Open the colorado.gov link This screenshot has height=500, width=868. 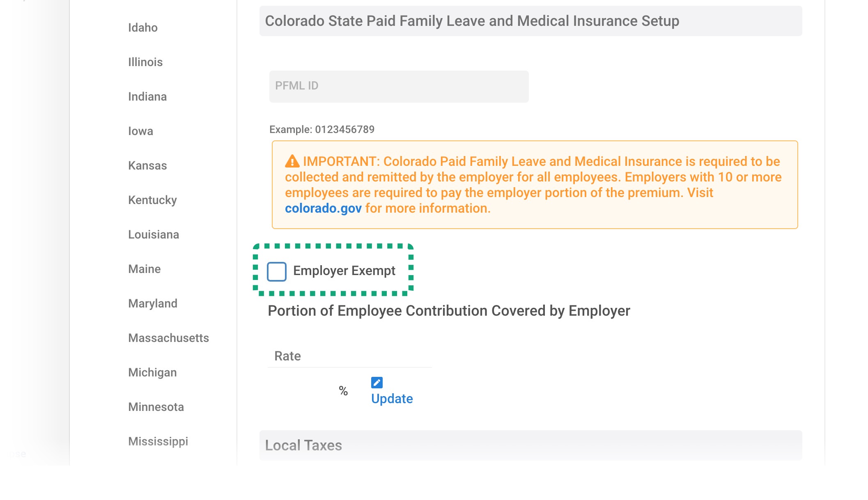point(323,208)
